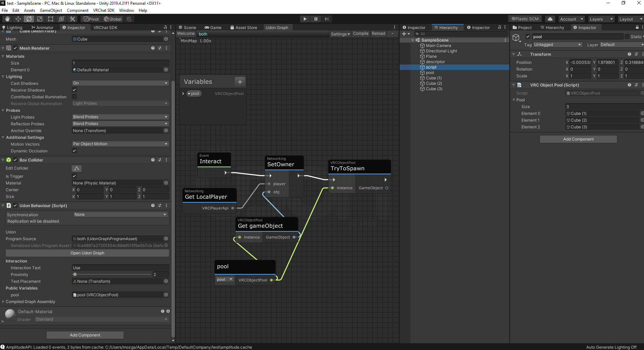
Task: Pick object for Mesh Cube field
Action: (166, 39)
